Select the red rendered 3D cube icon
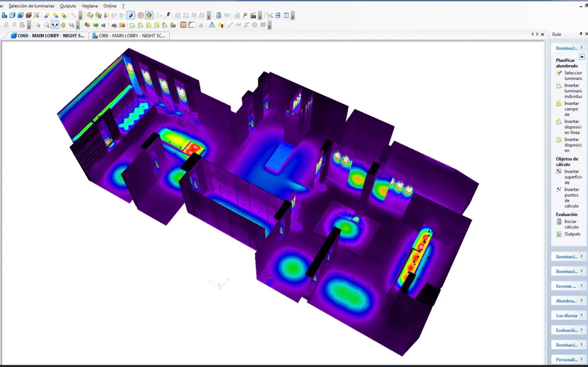The width and height of the screenshot is (588, 367). [x=28, y=15]
